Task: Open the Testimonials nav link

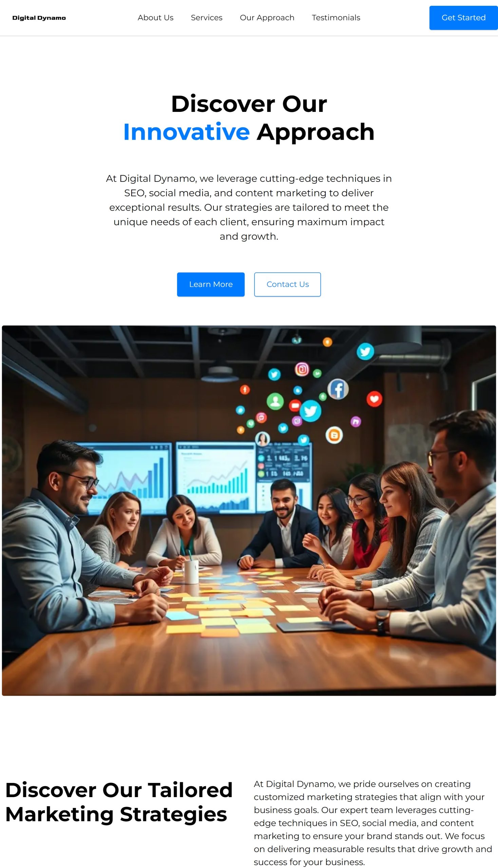Action: click(336, 18)
